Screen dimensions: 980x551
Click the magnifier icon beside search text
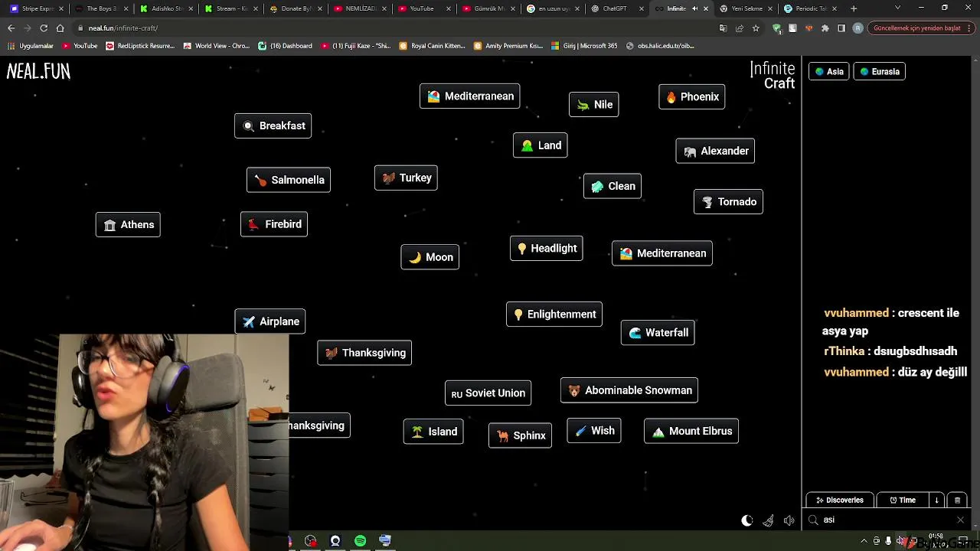813,520
